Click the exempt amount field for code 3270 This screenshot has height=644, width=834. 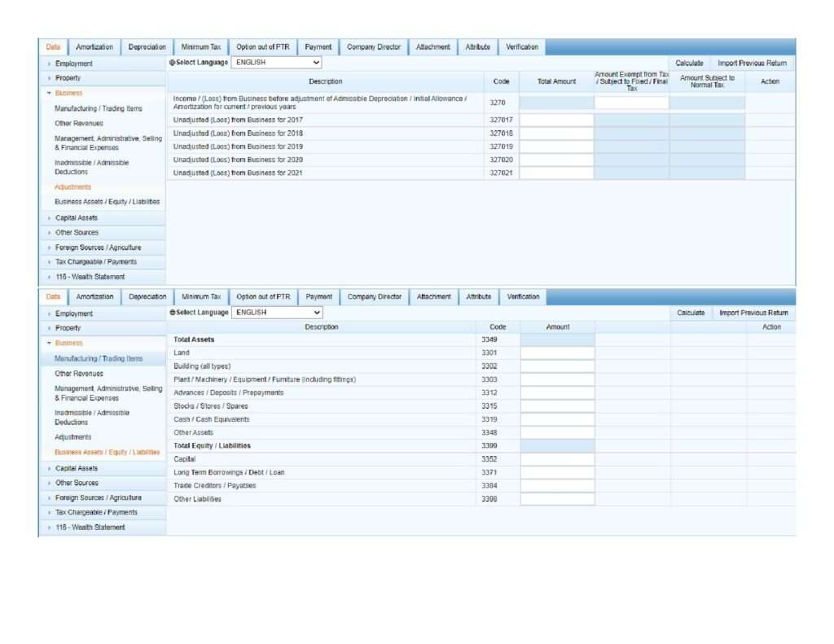tap(631, 103)
